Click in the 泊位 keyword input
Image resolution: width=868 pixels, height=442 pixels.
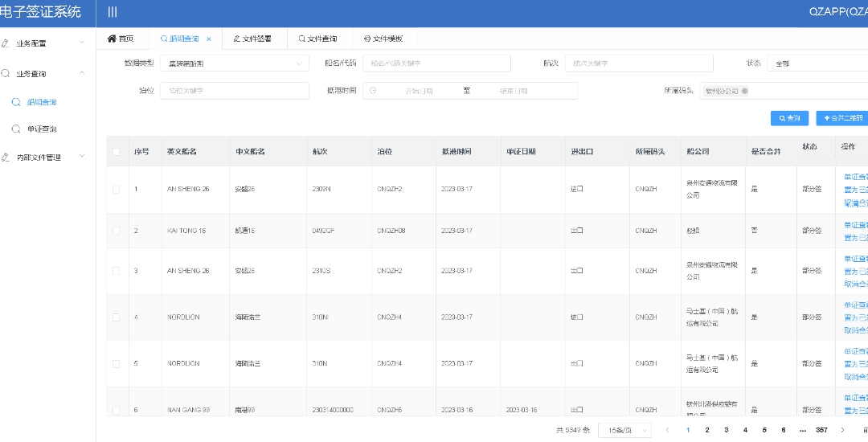(x=235, y=91)
